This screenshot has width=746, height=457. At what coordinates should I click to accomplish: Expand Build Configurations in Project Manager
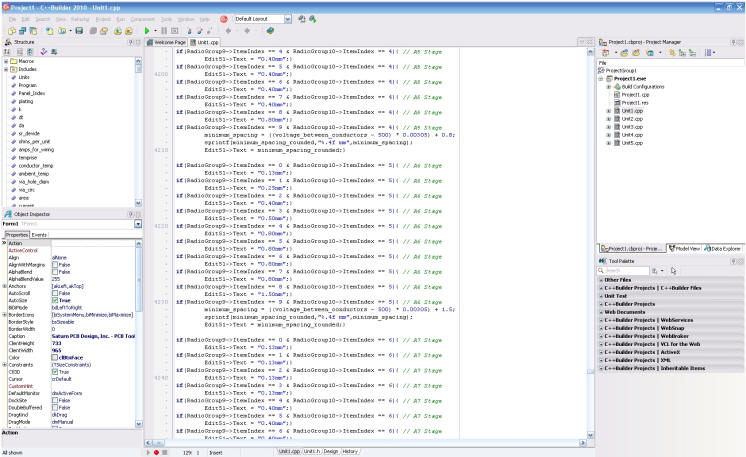point(609,86)
